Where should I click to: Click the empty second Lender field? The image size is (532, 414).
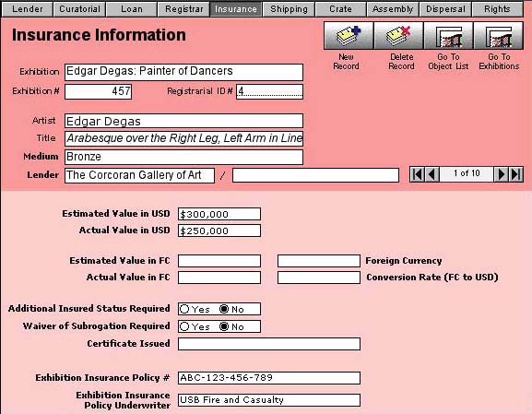click(315, 175)
